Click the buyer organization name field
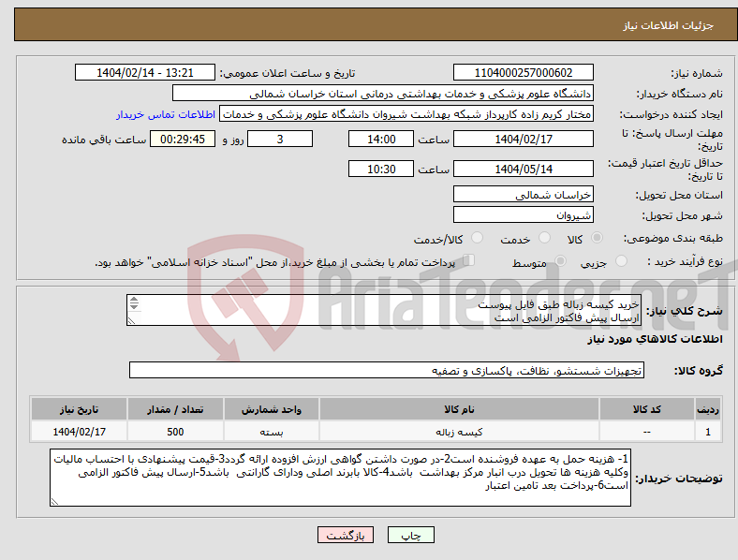Screen dimensions: 738x560 (x=383, y=93)
